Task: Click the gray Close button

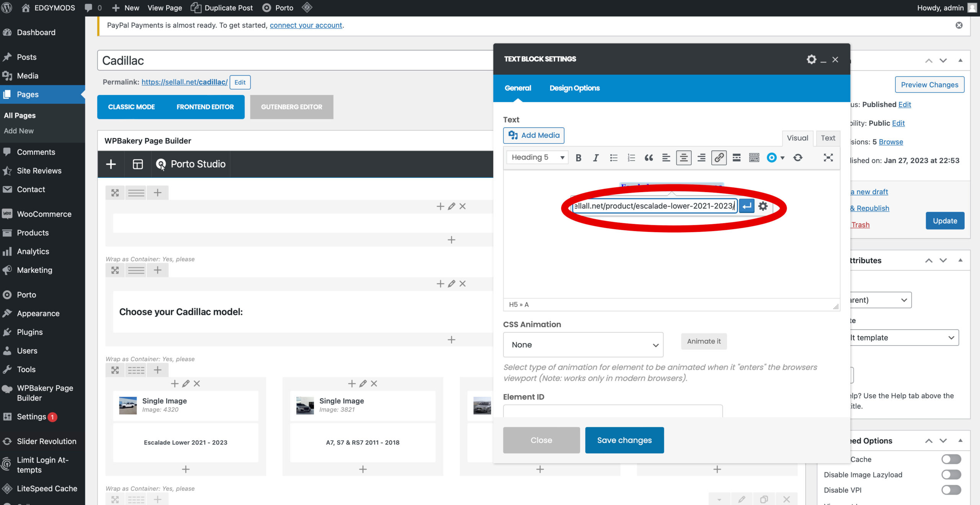Action: (x=541, y=440)
